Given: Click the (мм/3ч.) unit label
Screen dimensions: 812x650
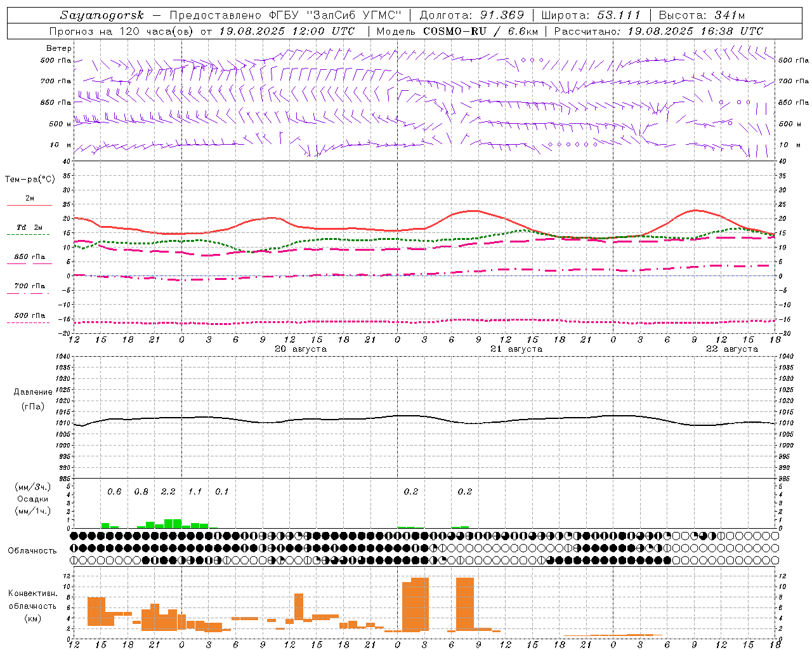Looking at the screenshot, I should click(33, 487).
